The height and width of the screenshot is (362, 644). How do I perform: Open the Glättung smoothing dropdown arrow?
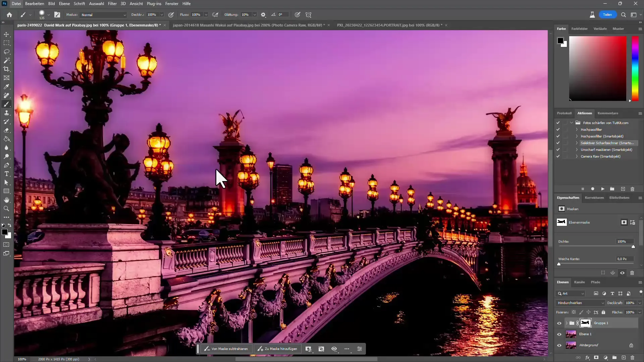(x=255, y=15)
